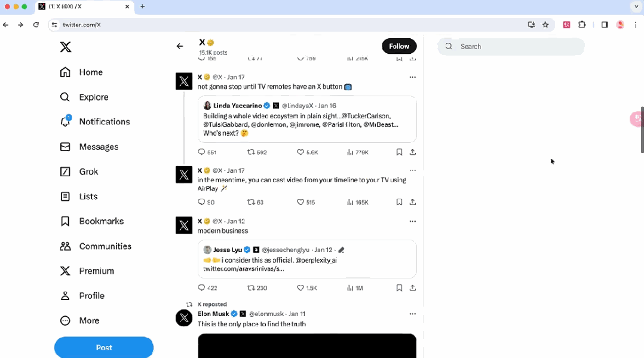View analytics of modern business post
This screenshot has width=644, height=358.
pyautogui.click(x=355, y=288)
